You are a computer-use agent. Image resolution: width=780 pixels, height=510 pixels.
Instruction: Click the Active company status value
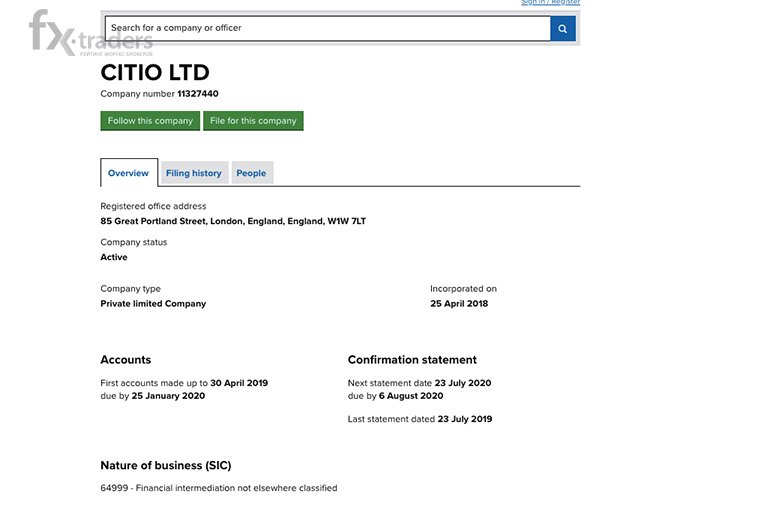pos(114,257)
